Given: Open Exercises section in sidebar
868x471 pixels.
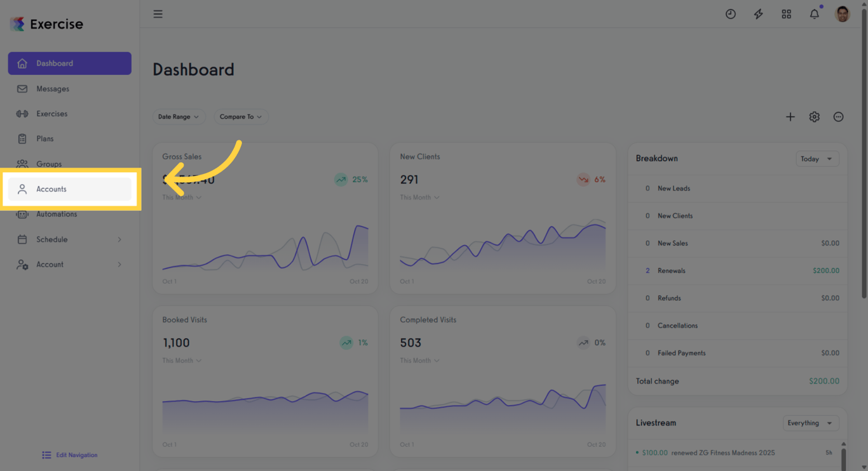Looking at the screenshot, I should 70,114.
